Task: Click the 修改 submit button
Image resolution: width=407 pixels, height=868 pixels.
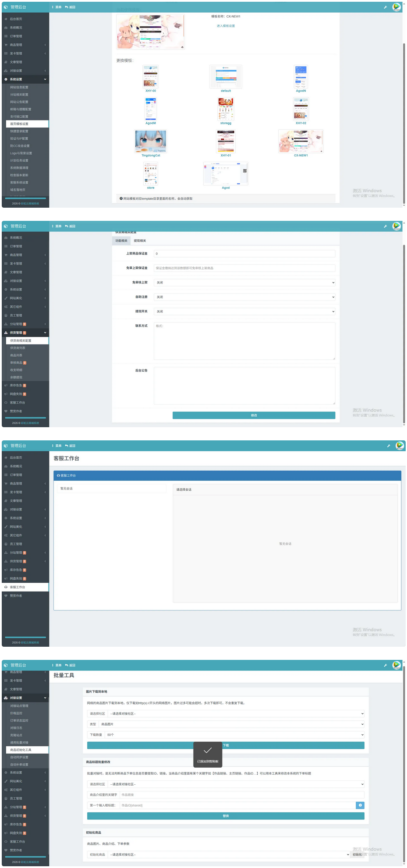Action: [x=254, y=415]
